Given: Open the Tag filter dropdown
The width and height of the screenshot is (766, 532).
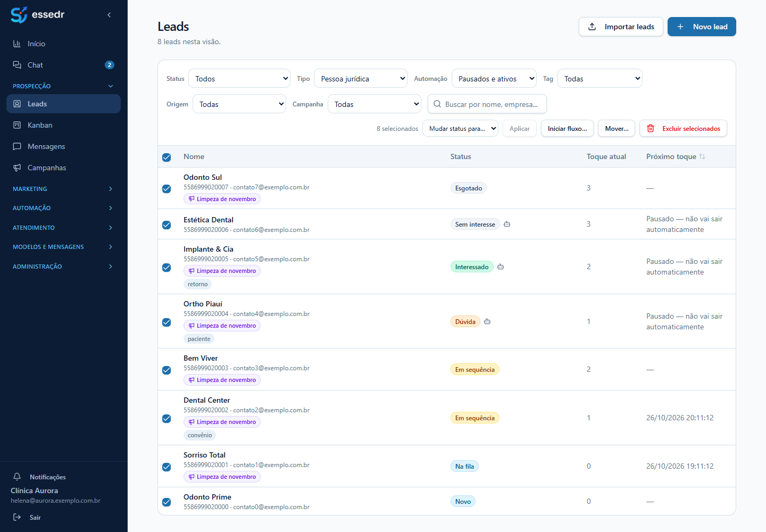Looking at the screenshot, I should tap(600, 79).
